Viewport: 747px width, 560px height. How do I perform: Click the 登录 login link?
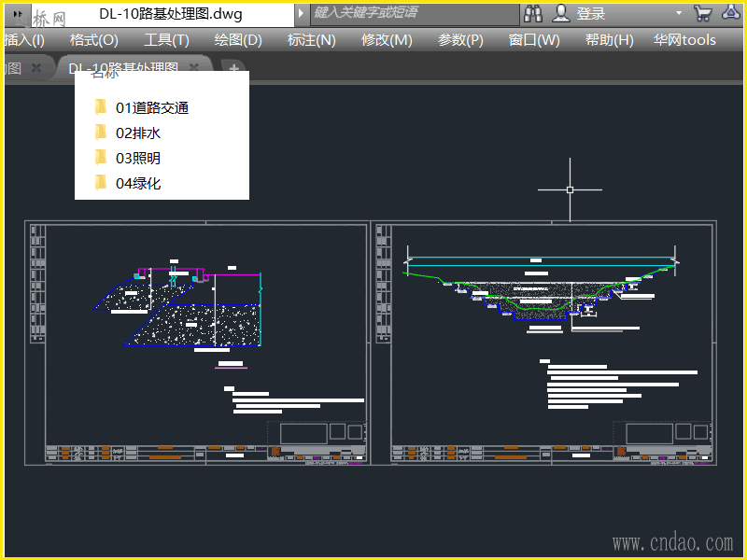[x=591, y=14]
